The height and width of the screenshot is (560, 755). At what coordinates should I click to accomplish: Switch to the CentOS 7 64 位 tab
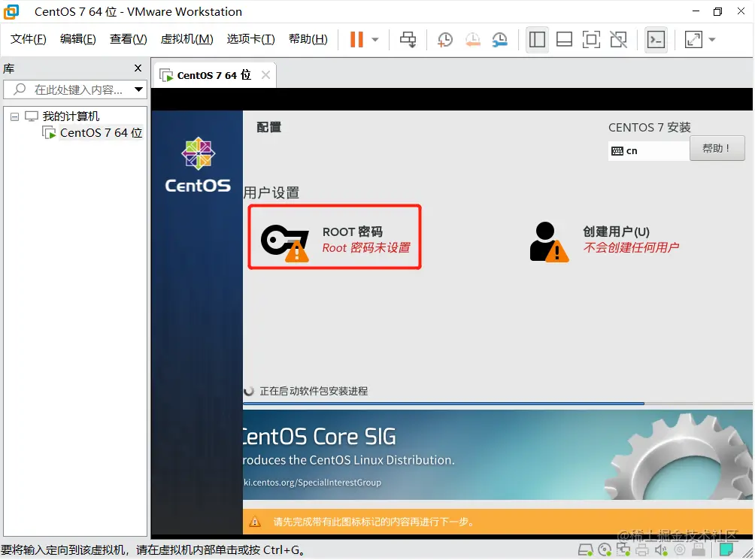[211, 74]
